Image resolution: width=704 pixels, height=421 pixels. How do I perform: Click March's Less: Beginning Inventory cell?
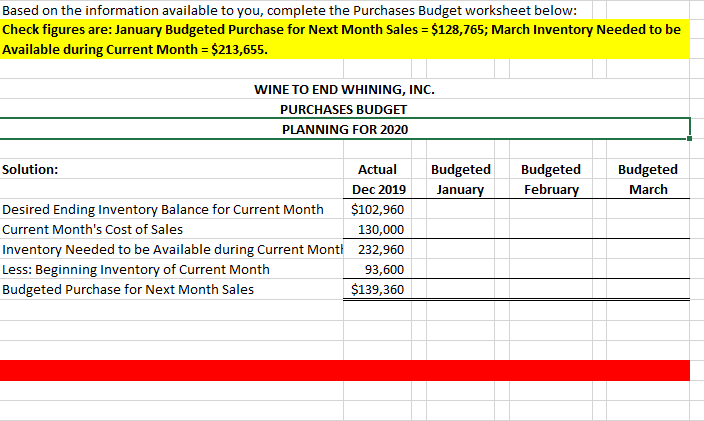(x=648, y=269)
